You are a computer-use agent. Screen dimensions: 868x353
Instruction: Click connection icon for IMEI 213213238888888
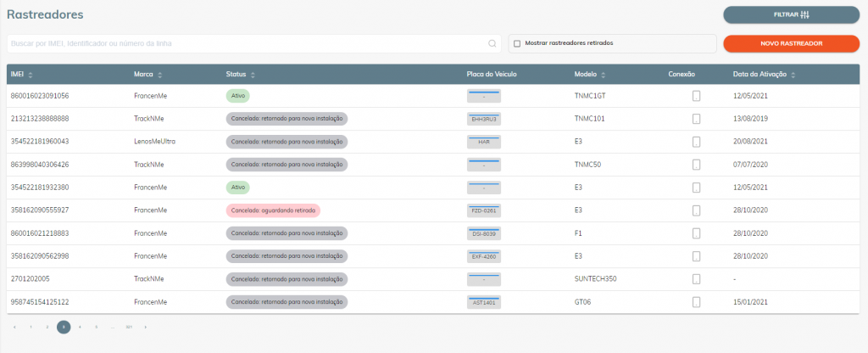pos(696,119)
